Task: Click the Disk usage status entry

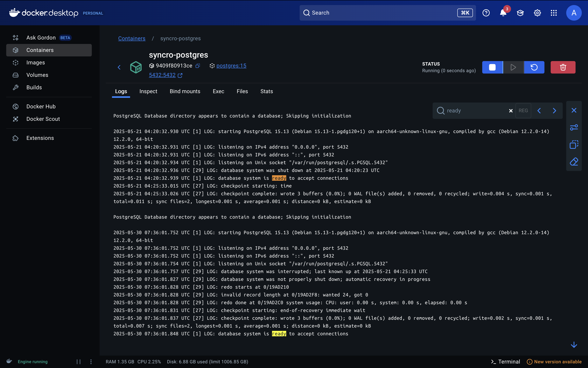Action: point(207,362)
